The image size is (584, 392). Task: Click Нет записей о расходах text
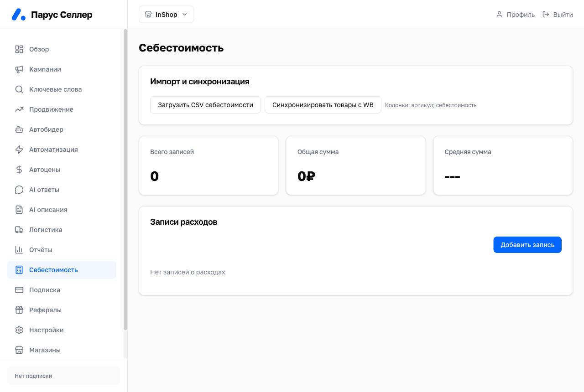tap(188, 272)
